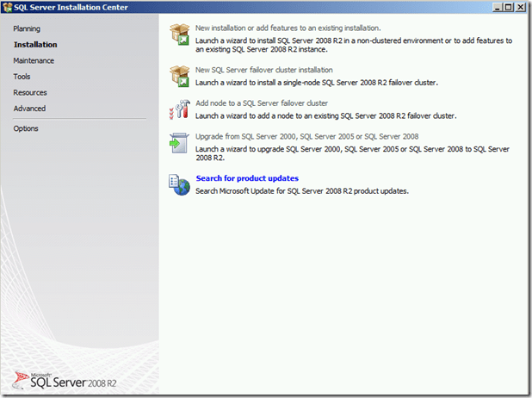Click the SQL Server title bar app icon
532x398 pixels.
click(8, 7)
